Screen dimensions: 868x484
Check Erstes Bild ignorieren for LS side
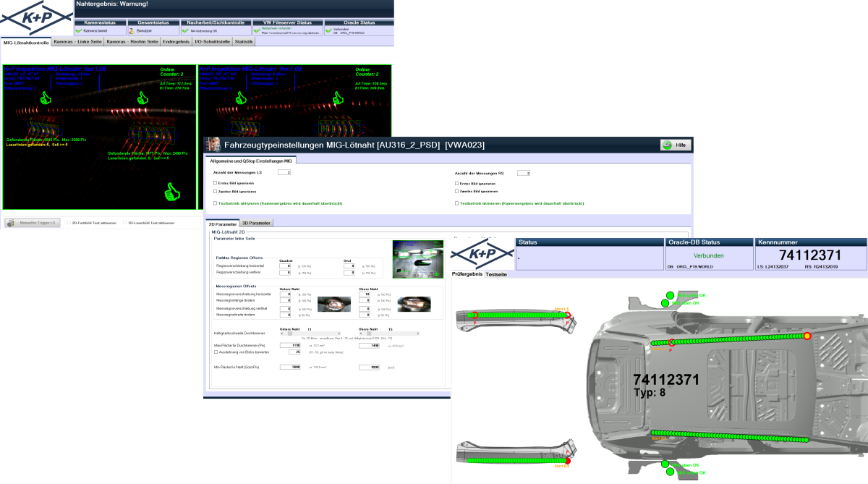click(x=215, y=183)
